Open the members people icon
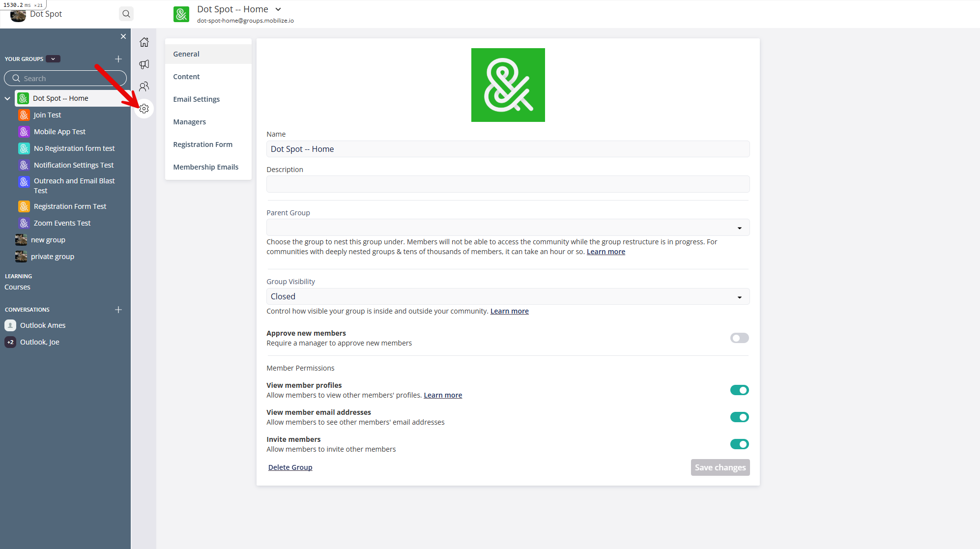The image size is (980, 549). tap(144, 87)
